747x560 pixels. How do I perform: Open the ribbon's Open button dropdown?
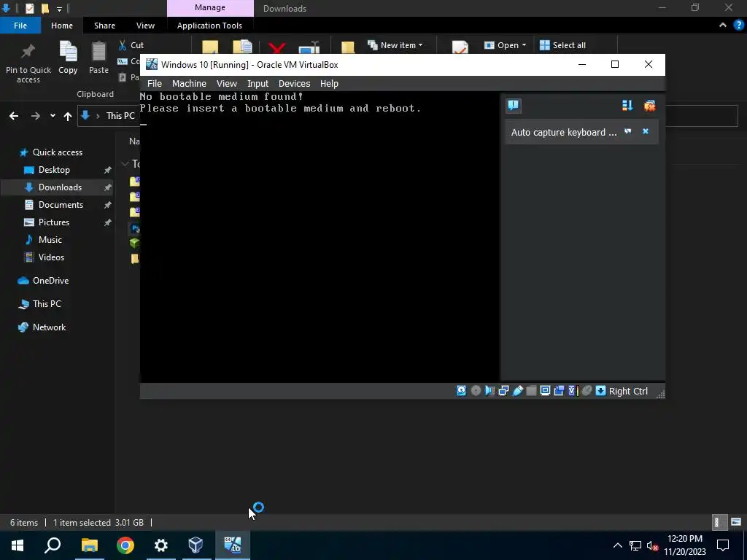coord(506,45)
